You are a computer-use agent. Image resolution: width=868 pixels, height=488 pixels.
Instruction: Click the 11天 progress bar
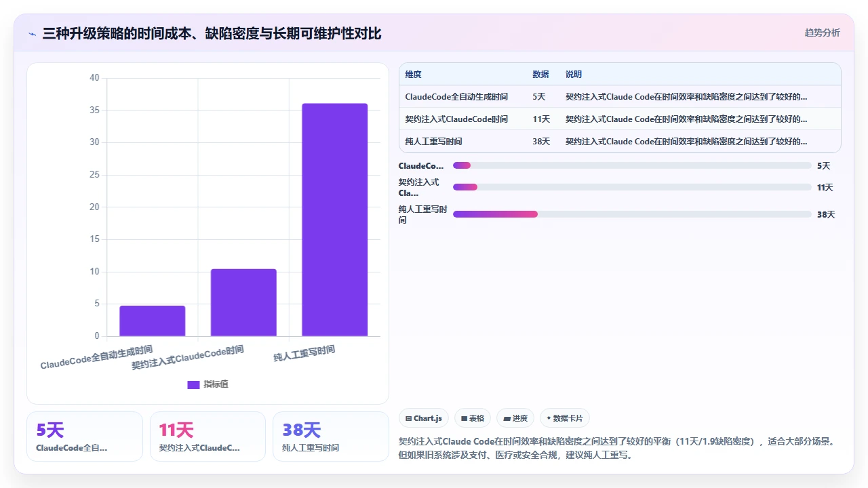coord(632,187)
